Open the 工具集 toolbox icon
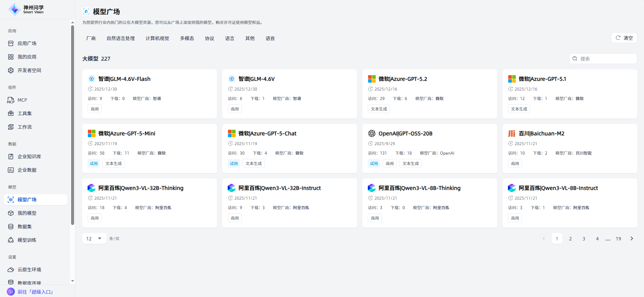644x297 pixels. click(x=11, y=113)
